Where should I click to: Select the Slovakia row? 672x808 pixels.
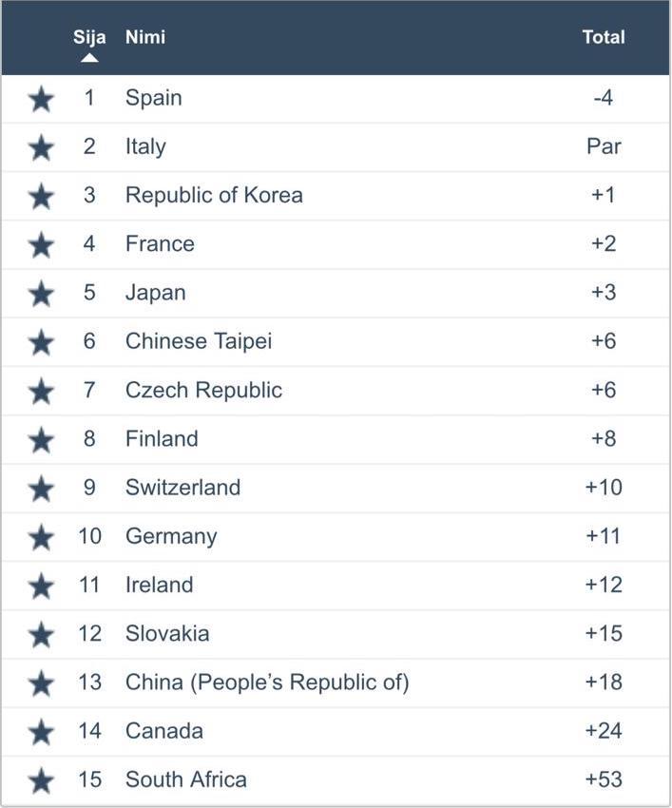pos(167,633)
